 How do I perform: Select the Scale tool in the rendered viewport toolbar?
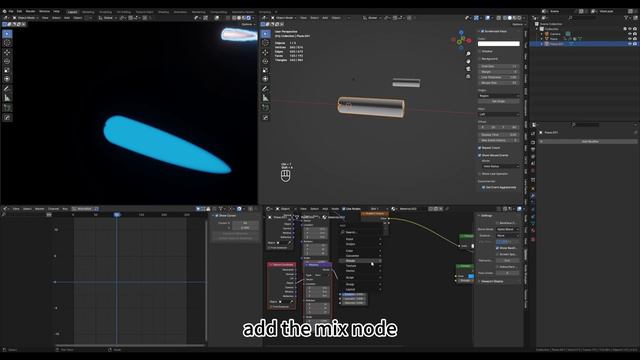click(7, 70)
